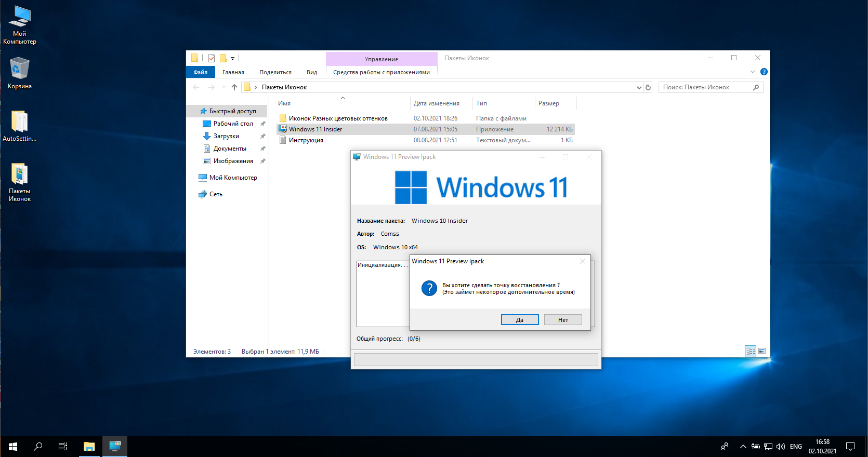Open the Вид ribbon tab
This screenshot has height=457, width=868.
coord(311,72)
